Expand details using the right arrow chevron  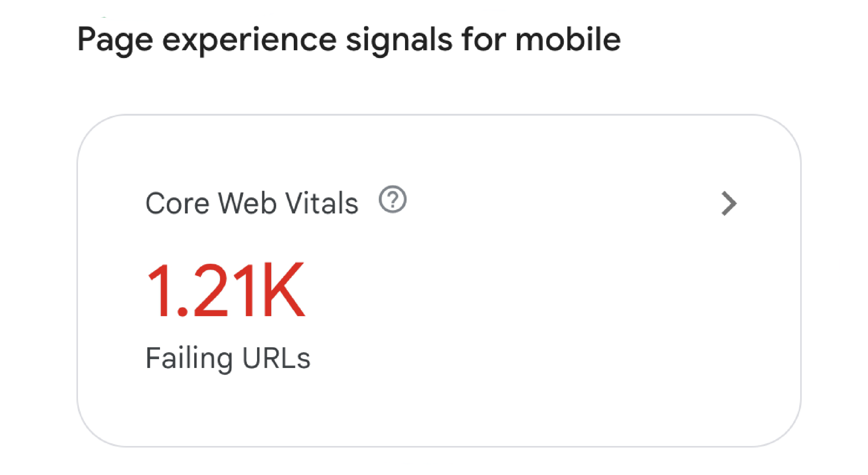[x=729, y=203]
